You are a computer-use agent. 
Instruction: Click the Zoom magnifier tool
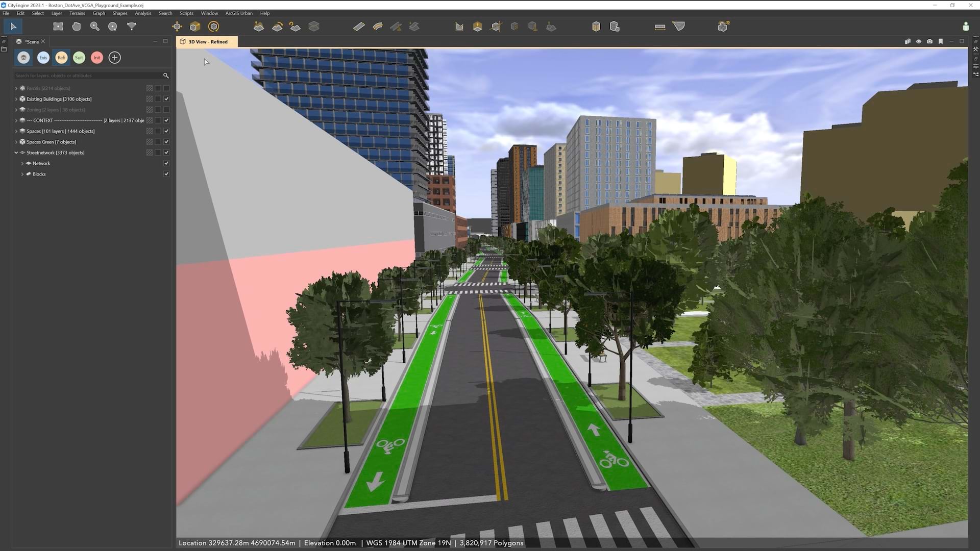[x=94, y=27]
